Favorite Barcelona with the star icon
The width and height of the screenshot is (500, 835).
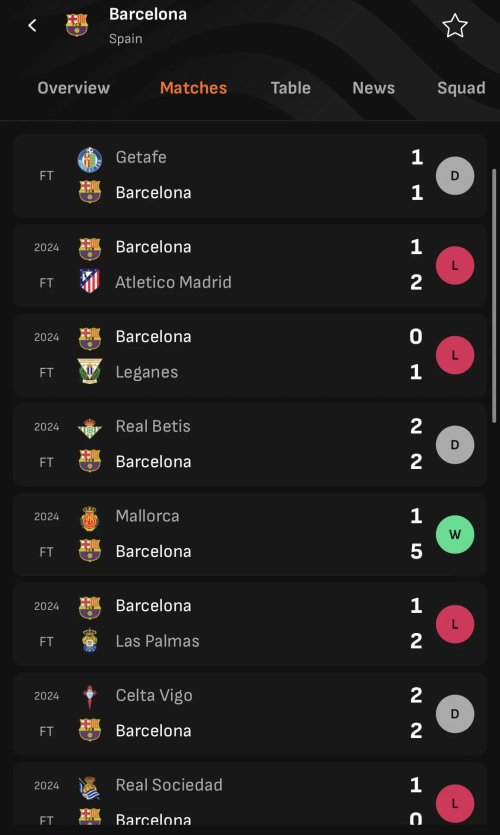[x=455, y=26]
